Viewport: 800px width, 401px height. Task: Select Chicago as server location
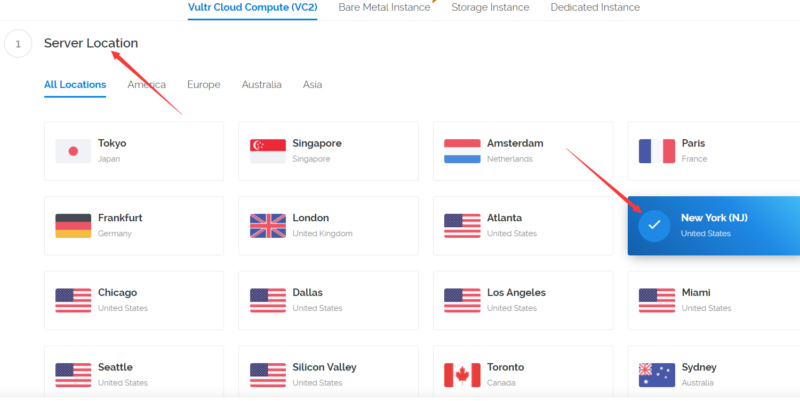coord(133,300)
